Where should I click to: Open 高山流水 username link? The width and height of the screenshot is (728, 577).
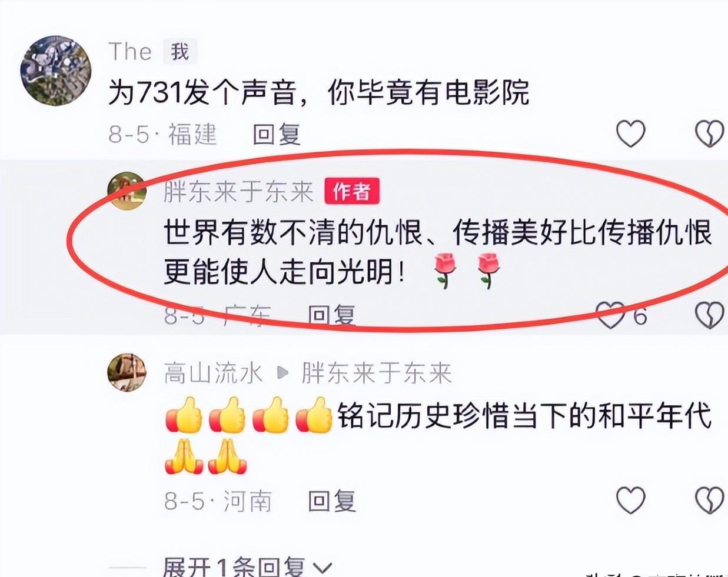click(x=213, y=373)
